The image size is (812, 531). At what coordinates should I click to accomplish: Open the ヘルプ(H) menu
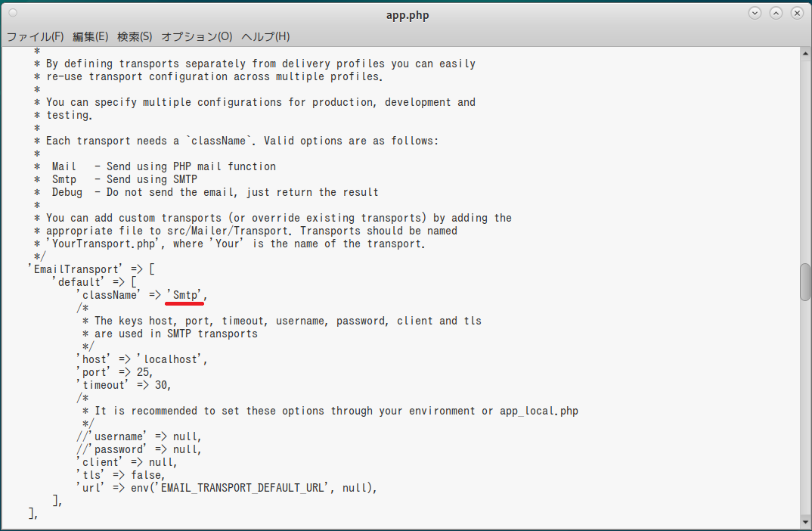[x=265, y=36]
